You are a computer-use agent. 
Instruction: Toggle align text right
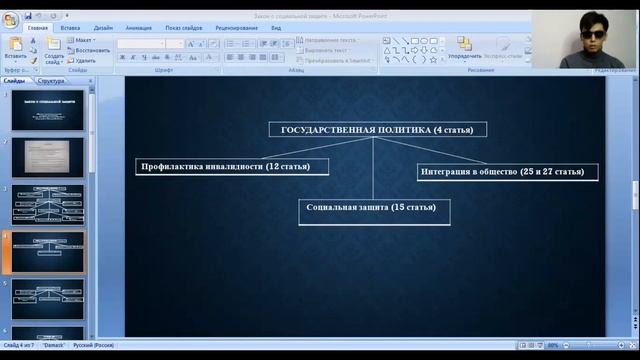pos(252,58)
